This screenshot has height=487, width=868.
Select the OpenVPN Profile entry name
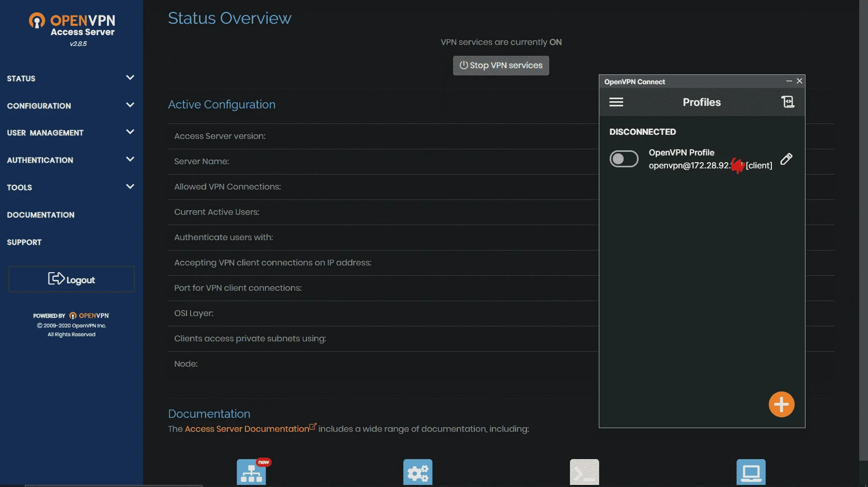[x=681, y=152]
